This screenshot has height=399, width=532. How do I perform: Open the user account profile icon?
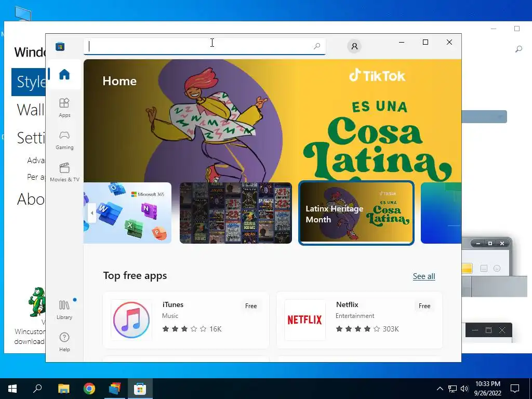tap(354, 46)
